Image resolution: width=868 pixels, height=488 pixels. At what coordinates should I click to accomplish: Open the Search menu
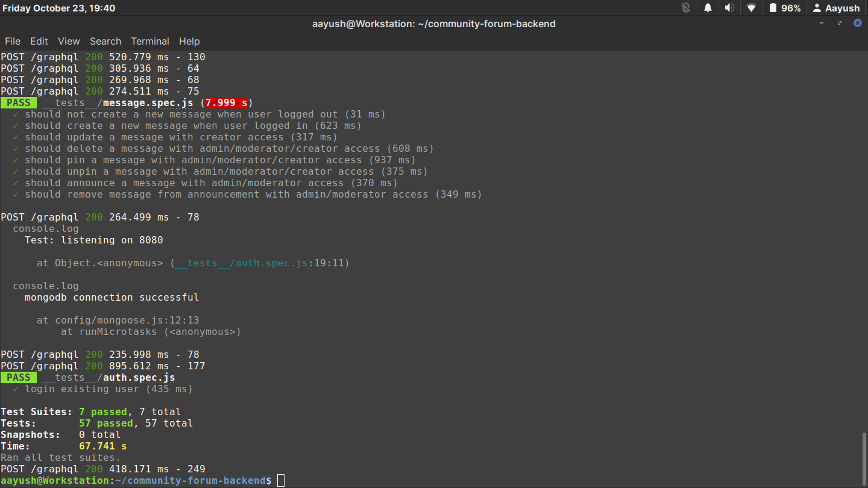[x=105, y=42]
